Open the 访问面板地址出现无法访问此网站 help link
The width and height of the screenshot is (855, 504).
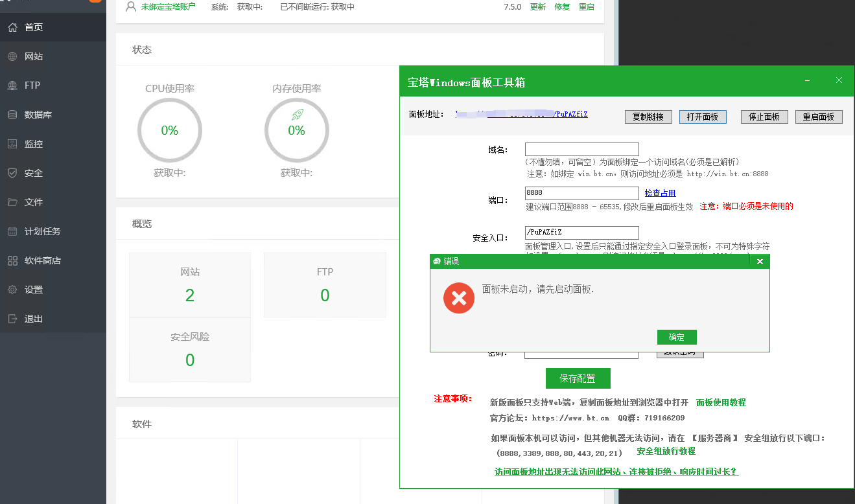616,472
